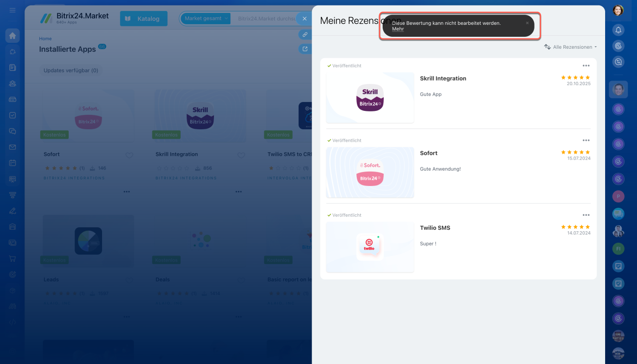Dismiss the notification about the rating
Screen dimensions: 637x364
point(528,23)
